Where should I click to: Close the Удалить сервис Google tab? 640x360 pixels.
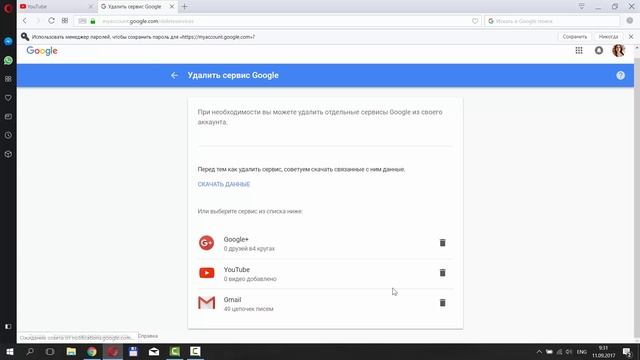172,7
